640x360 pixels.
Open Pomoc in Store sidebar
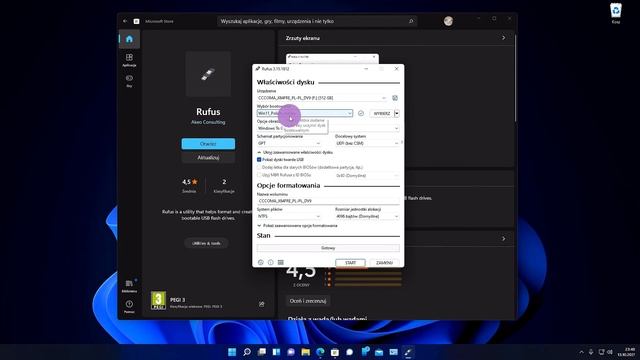click(129, 307)
